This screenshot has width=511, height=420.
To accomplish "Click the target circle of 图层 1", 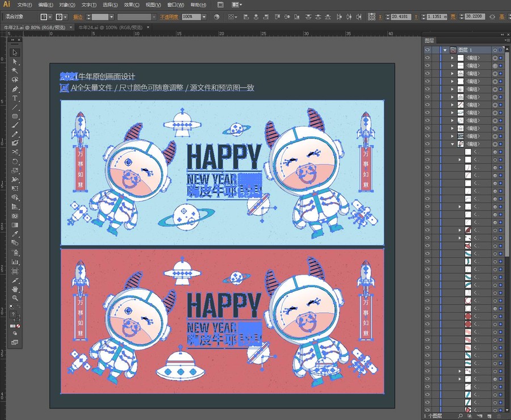I will (x=495, y=50).
